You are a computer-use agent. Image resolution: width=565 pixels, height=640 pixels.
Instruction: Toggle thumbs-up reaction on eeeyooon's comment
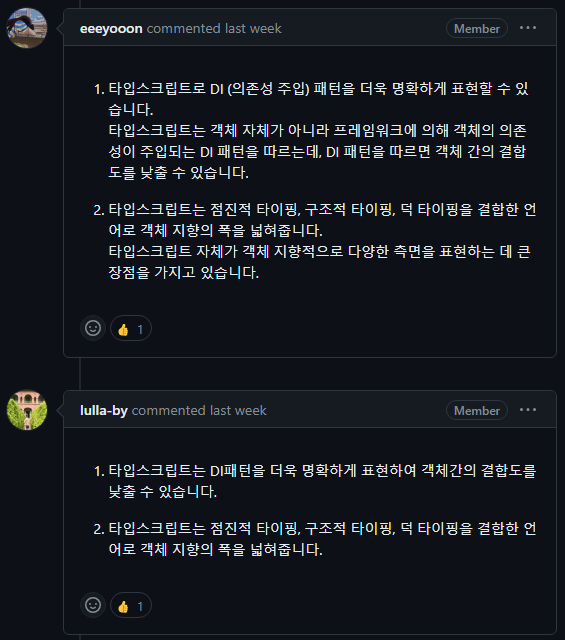[131, 328]
